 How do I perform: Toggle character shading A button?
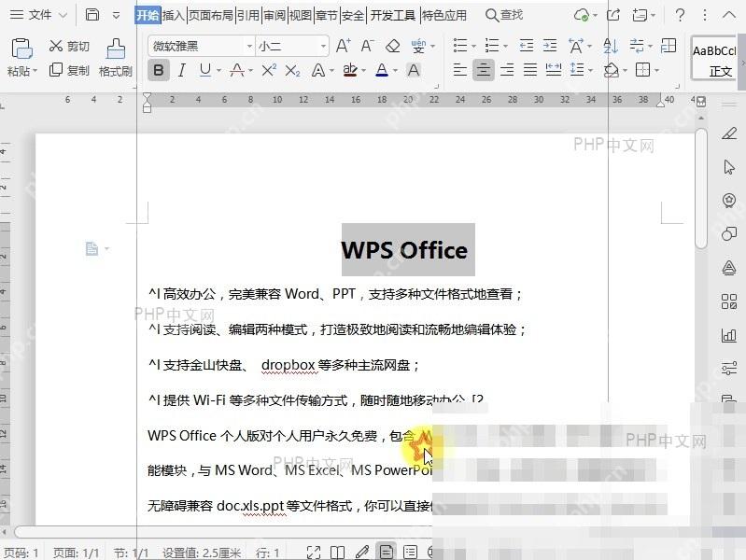point(414,70)
